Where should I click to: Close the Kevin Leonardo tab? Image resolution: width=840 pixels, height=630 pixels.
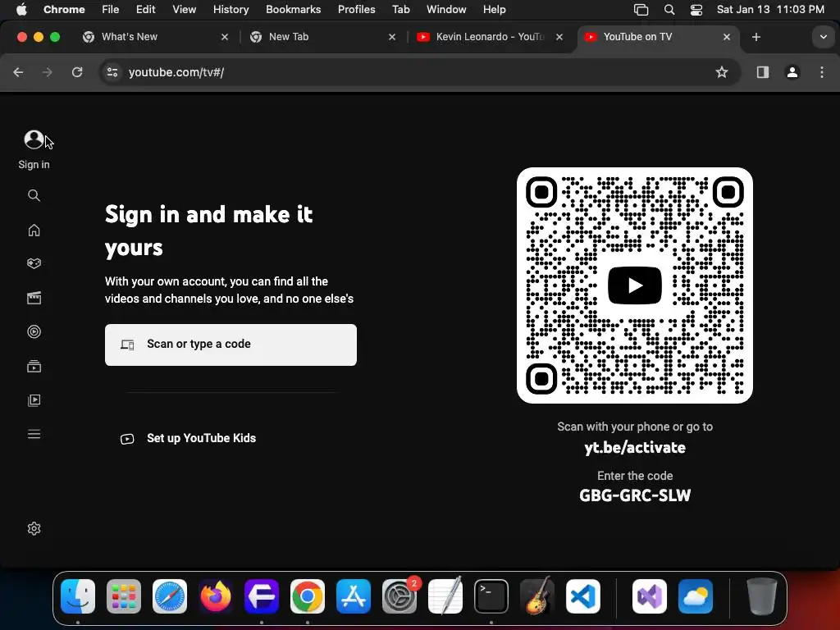tap(559, 37)
